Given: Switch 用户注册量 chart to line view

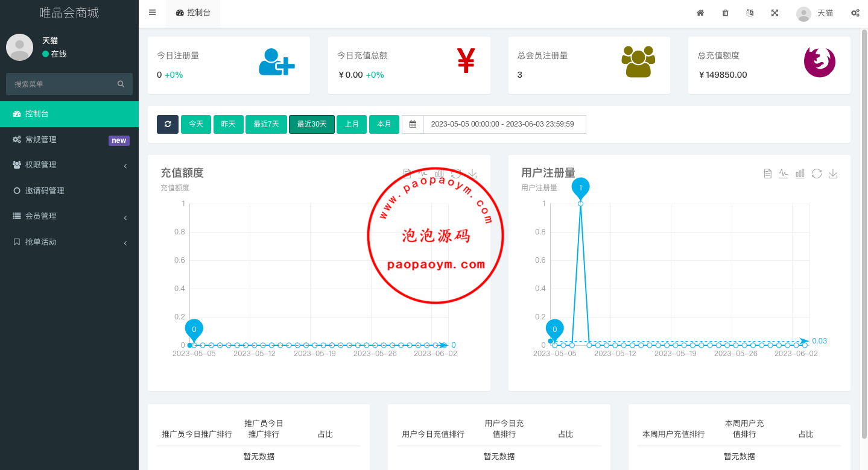Looking at the screenshot, I should click(x=784, y=174).
